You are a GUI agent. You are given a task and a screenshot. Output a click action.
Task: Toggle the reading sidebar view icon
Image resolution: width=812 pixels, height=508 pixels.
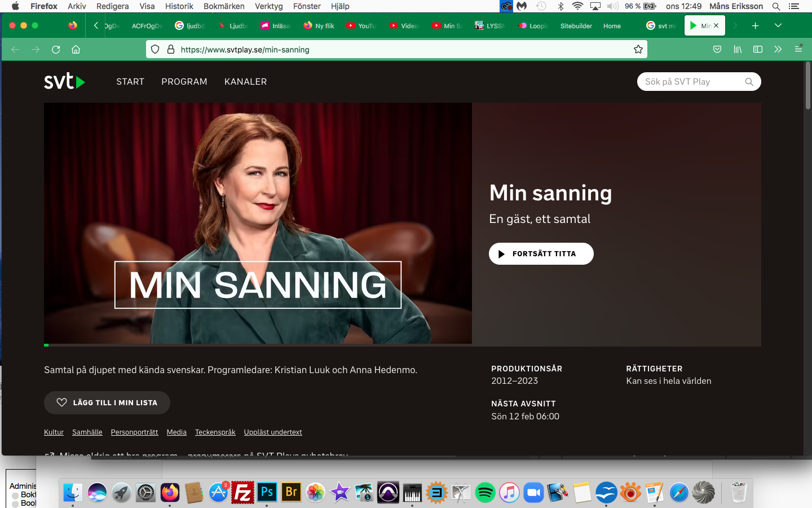click(x=757, y=49)
